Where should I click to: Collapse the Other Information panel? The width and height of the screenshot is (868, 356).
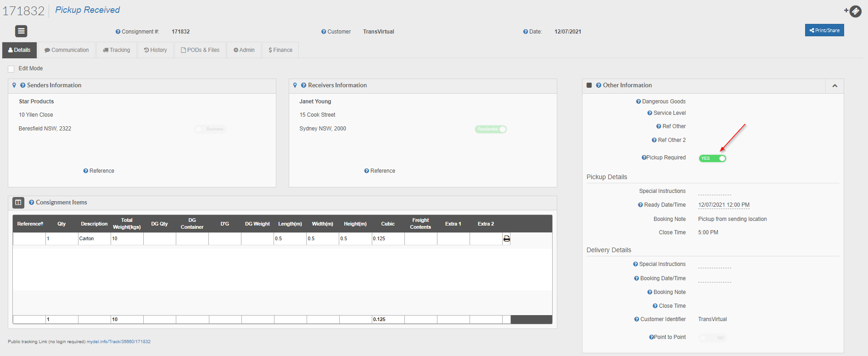click(x=835, y=86)
